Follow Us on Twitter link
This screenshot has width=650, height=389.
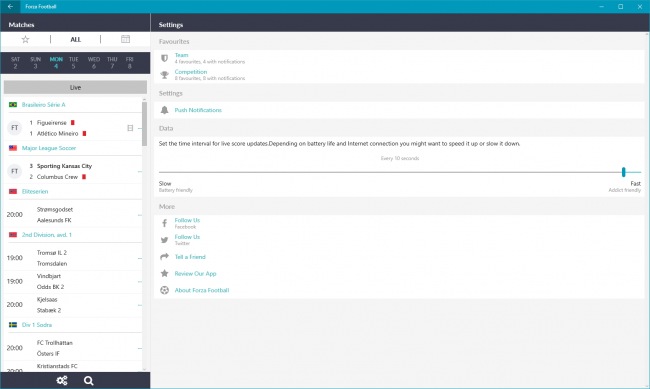pyautogui.click(x=187, y=237)
